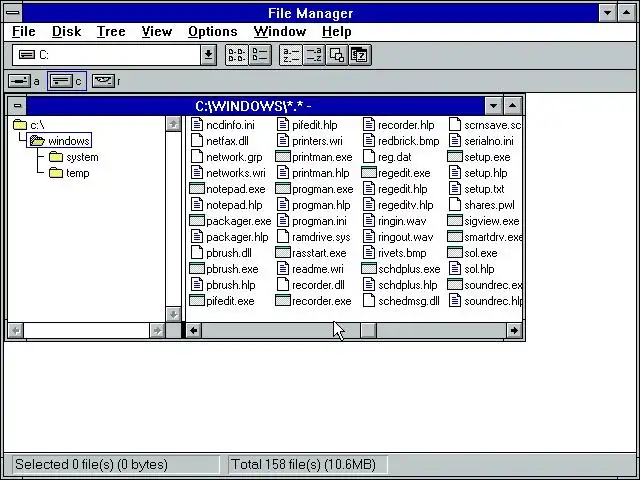The width and height of the screenshot is (640, 480).
Task: Open the File Manager control menu box
Action: click(x=13, y=13)
